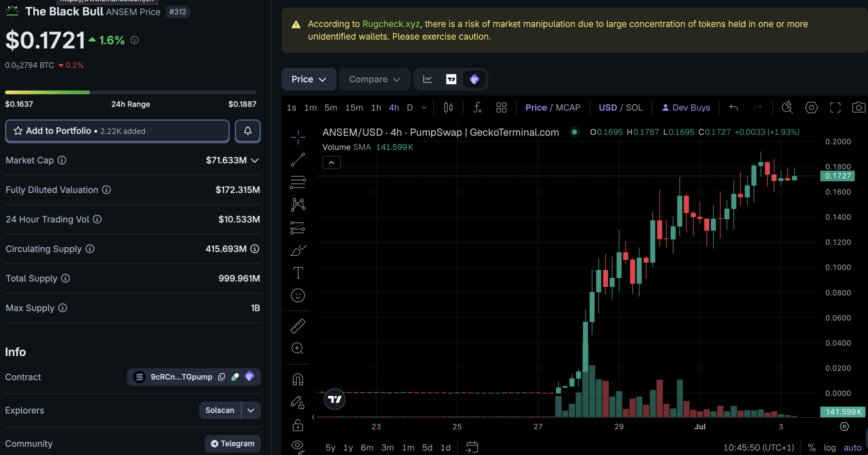
Task: Open the emoji icons tool
Action: pos(298,295)
